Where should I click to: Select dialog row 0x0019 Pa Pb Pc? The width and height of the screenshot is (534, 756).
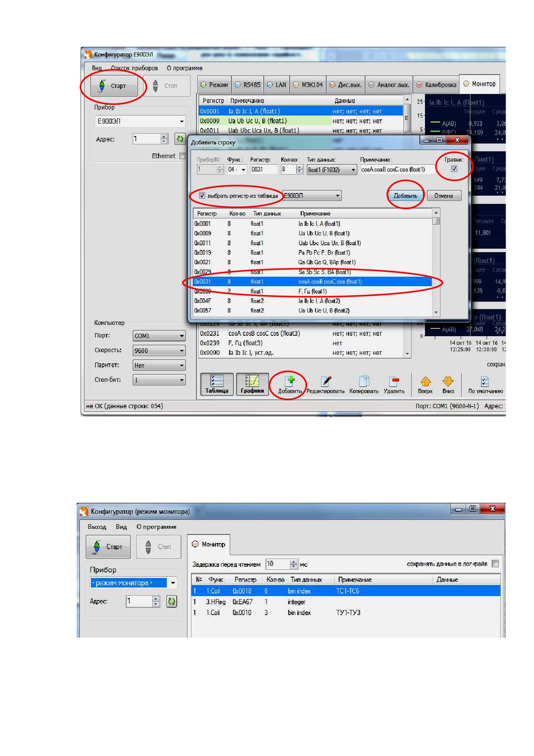(312, 253)
